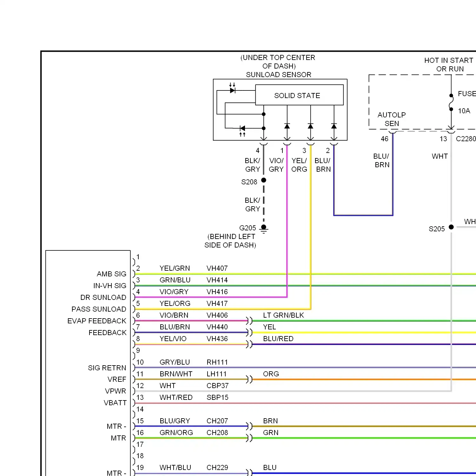This screenshot has height=476, width=476.
Task: Click circuit code RH111
Action: (x=217, y=362)
